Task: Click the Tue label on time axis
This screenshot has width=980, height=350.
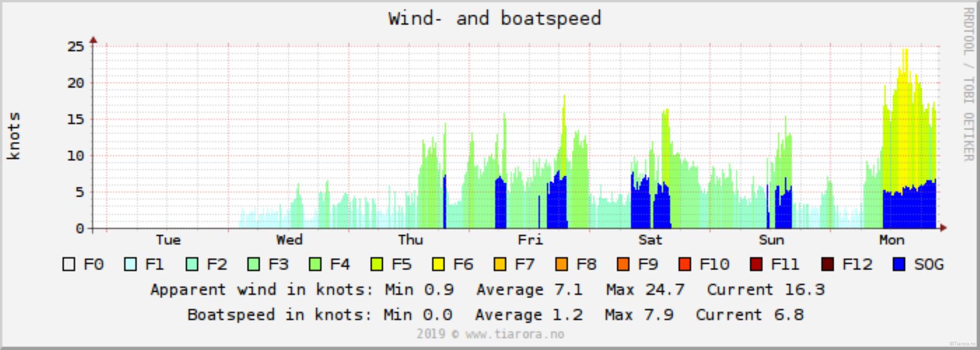Action: (x=168, y=240)
